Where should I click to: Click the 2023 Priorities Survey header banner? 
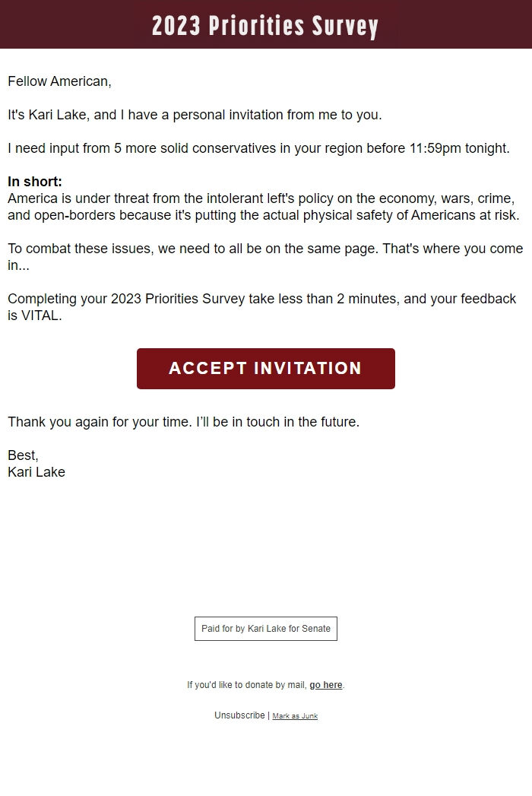coord(265,25)
